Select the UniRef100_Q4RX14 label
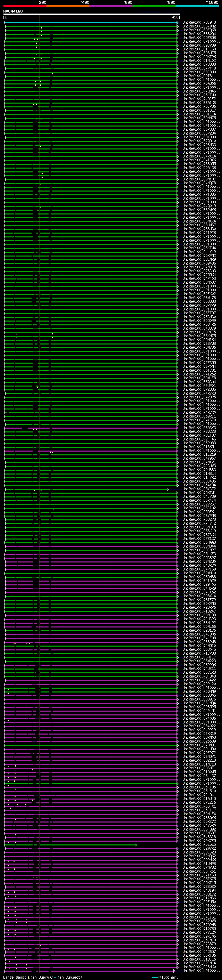Viewport: 222px width, 980px height. tap(199, 156)
